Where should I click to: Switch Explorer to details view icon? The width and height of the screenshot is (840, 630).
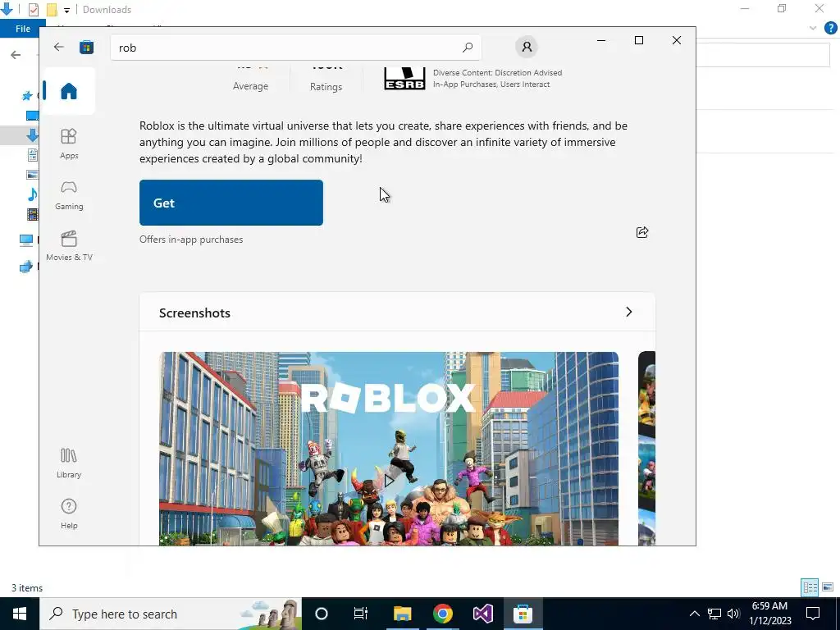[810, 587]
